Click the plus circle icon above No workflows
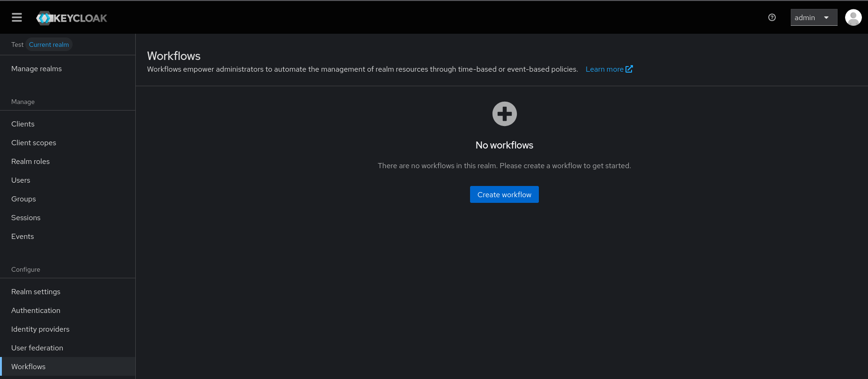The height and width of the screenshot is (379, 868). point(504,114)
